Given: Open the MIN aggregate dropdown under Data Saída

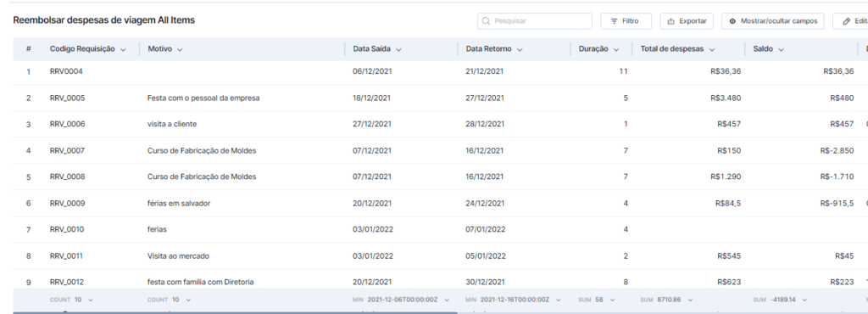Looking at the screenshot, I should coord(447,300).
